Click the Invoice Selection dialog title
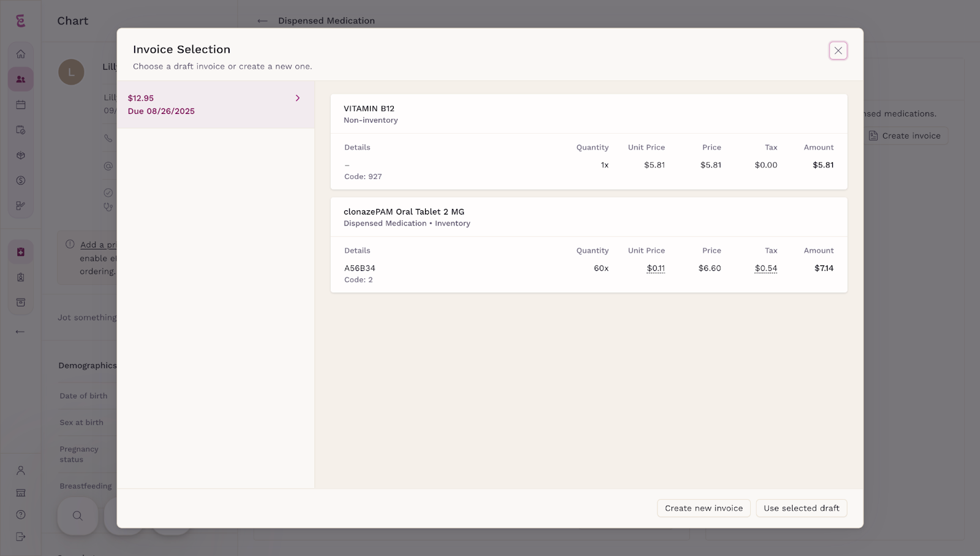Image resolution: width=980 pixels, height=556 pixels. [182, 50]
